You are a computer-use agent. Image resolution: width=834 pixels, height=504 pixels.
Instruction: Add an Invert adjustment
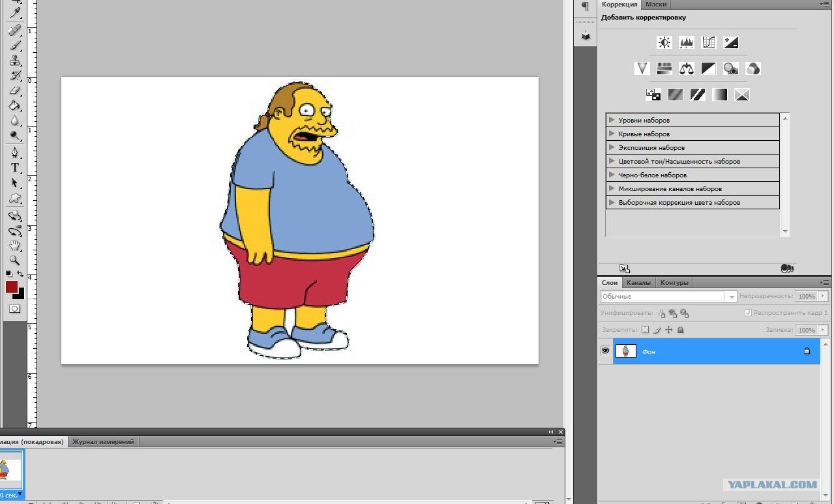tap(653, 95)
